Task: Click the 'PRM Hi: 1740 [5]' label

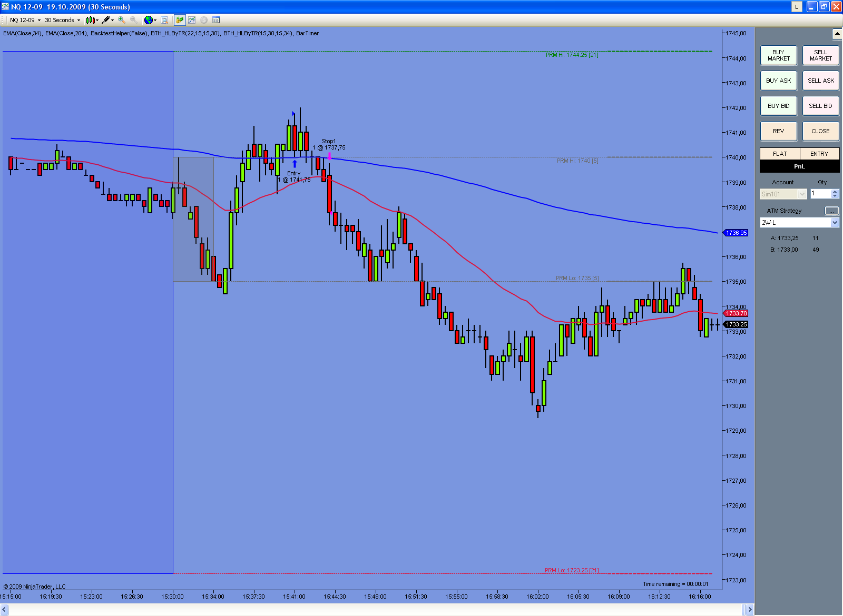Action: pyautogui.click(x=577, y=161)
